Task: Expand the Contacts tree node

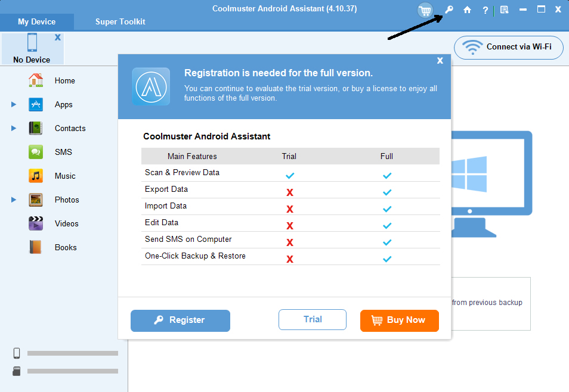Action: 14,128
